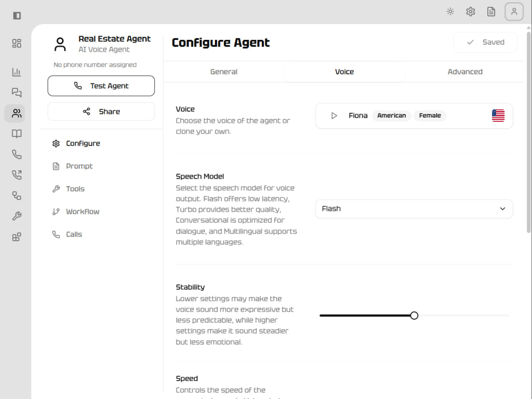
Task: Click the unfilled Stability slider track
Action: coord(463,316)
